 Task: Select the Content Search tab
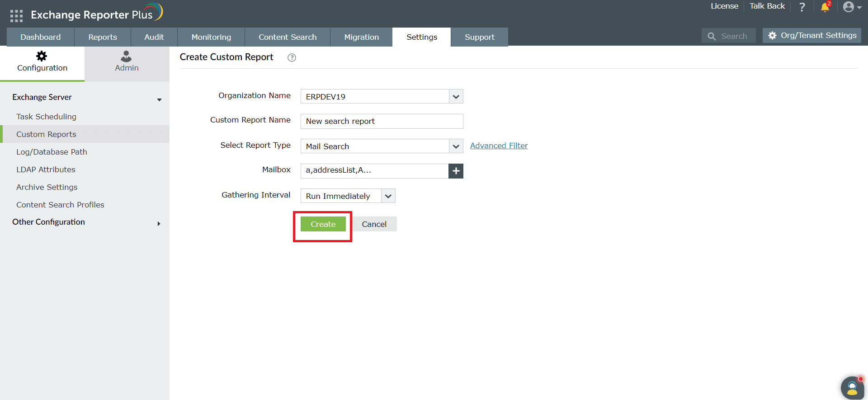(288, 37)
